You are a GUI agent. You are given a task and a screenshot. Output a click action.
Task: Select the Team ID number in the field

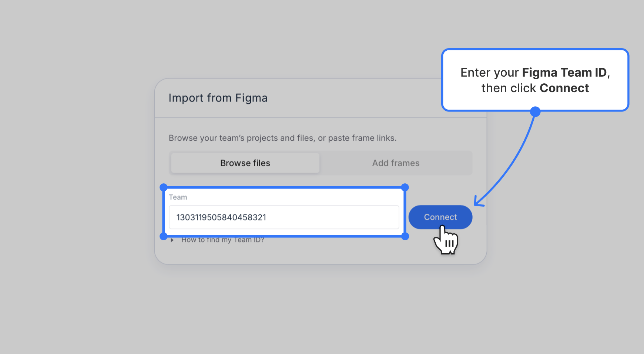click(x=221, y=217)
